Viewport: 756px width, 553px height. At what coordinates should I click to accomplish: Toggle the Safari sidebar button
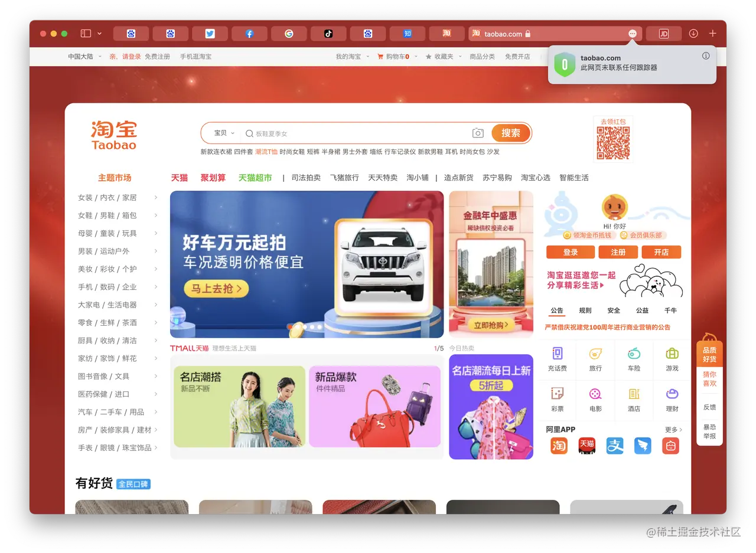(86, 34)
